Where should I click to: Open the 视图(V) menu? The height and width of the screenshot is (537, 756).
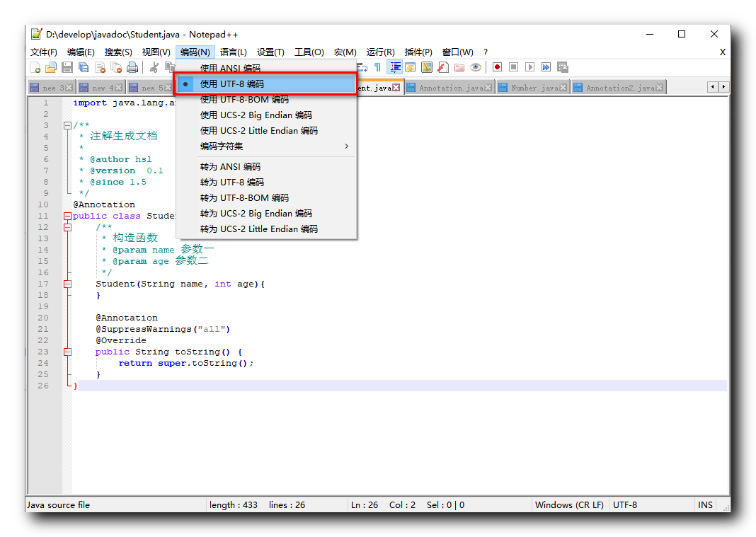[x=156, y=52]
